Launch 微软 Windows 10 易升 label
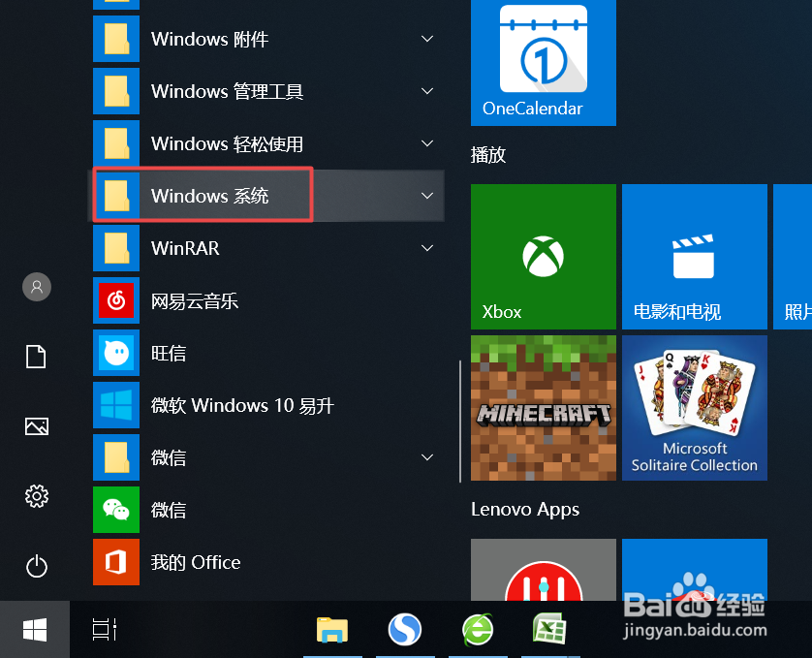Image resolution: width=812 pixels, height=658 pixels. (242, 405)
